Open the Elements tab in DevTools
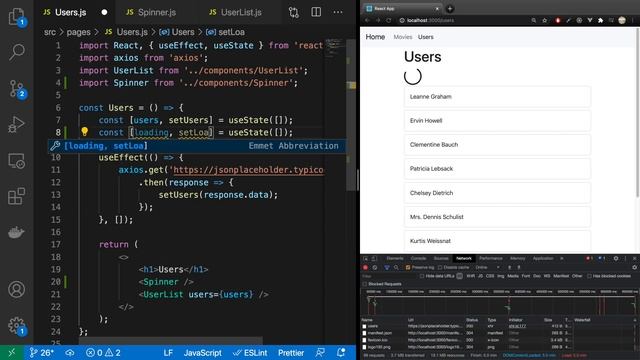 pos(395,258)
